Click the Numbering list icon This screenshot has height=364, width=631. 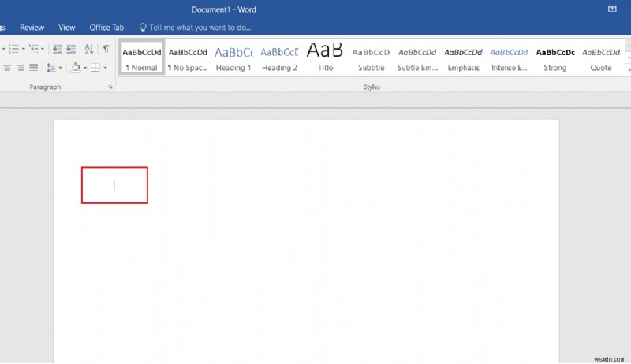point(13,49)
